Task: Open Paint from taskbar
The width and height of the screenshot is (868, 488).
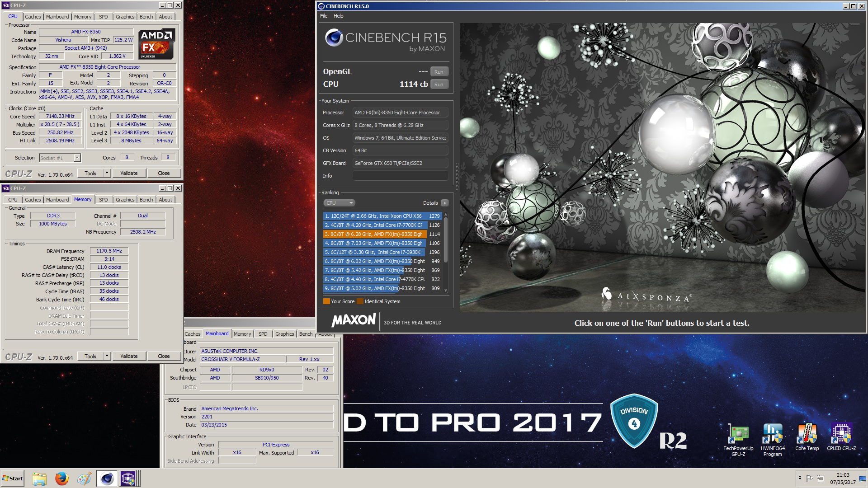Action: coord(84,479)
